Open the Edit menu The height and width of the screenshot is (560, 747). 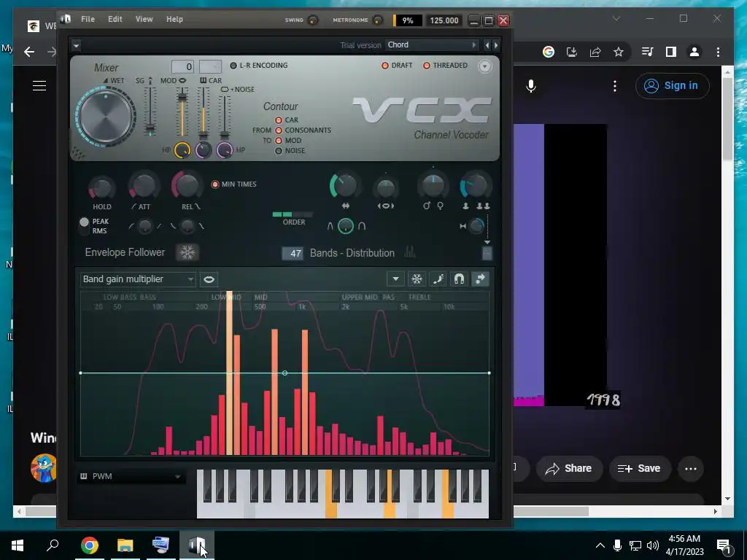[115, 19]
